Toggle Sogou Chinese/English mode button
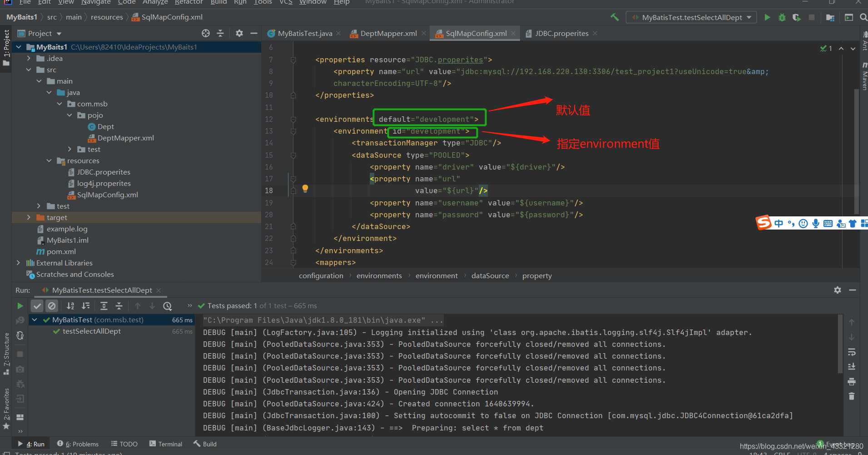The image size is (868, 455). click(x=779, y=223)
